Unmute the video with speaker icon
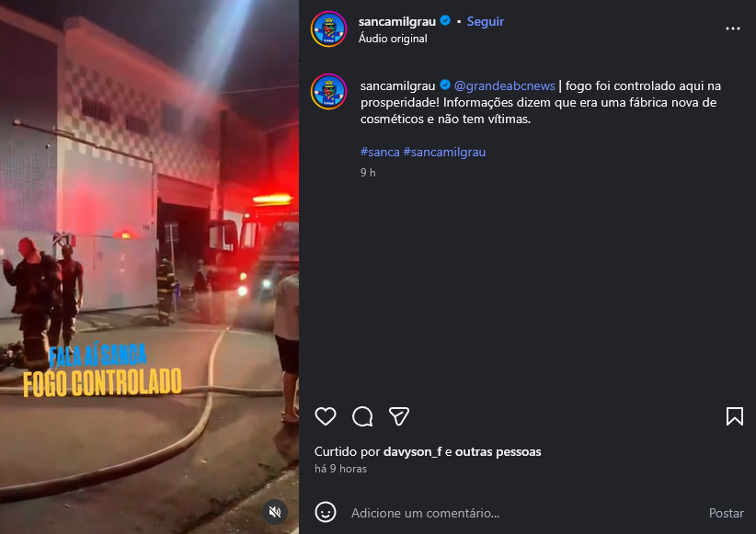Screen dimensions: 756x534 [275, 512]
